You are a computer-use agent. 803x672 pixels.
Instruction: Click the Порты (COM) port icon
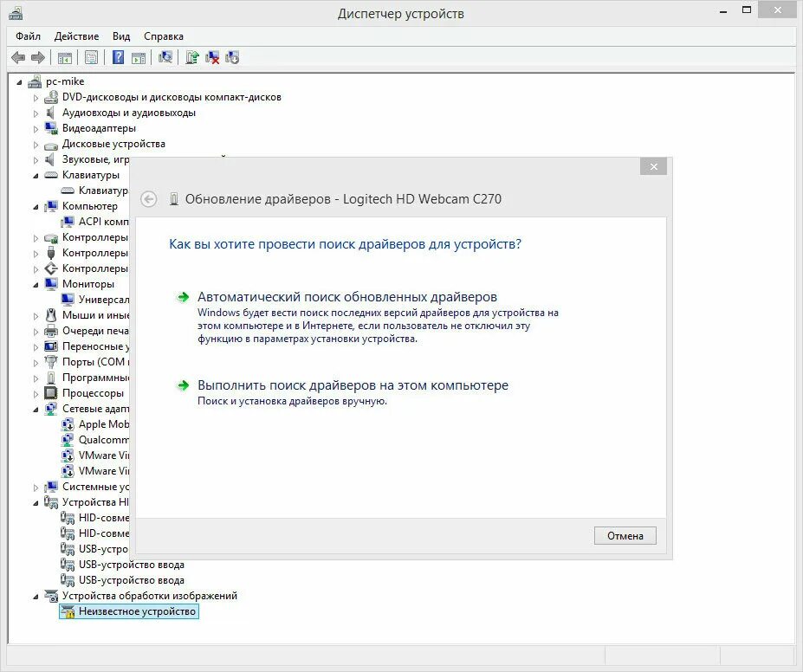tap(51, 362)
